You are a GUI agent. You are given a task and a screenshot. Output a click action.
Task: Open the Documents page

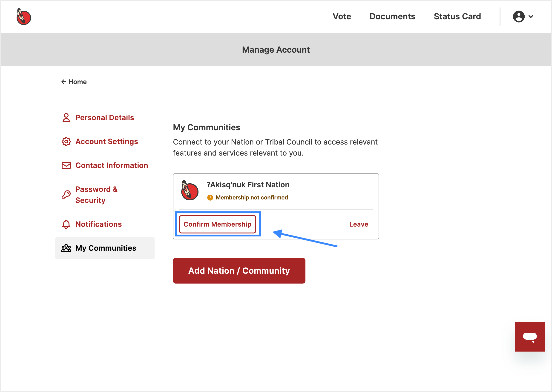392,16
